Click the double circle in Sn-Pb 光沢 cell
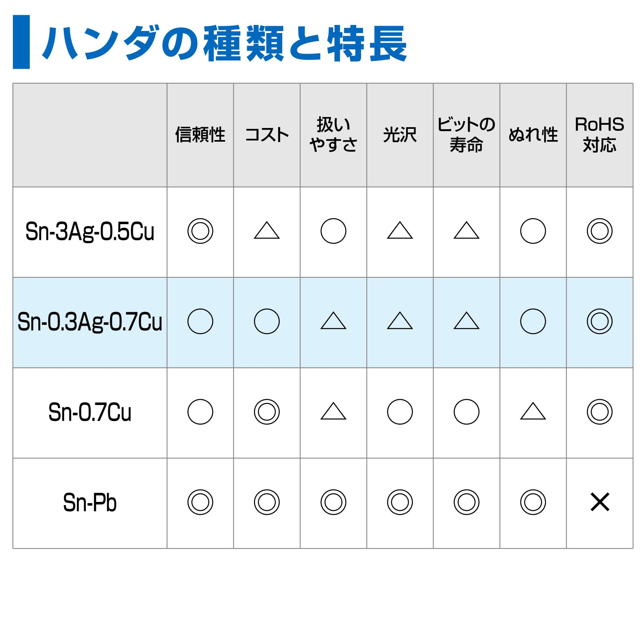Viewport: 644px width, 644px height. coord(400,502)
